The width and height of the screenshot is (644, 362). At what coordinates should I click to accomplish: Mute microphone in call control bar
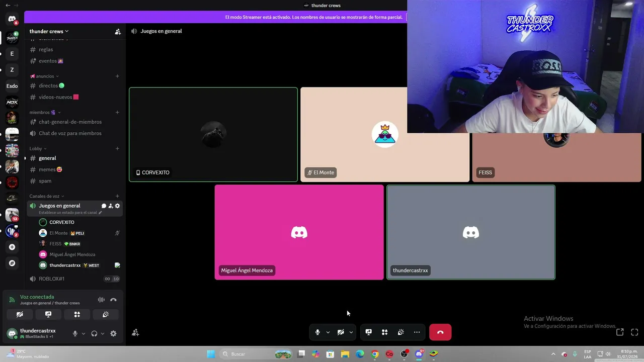317,332
